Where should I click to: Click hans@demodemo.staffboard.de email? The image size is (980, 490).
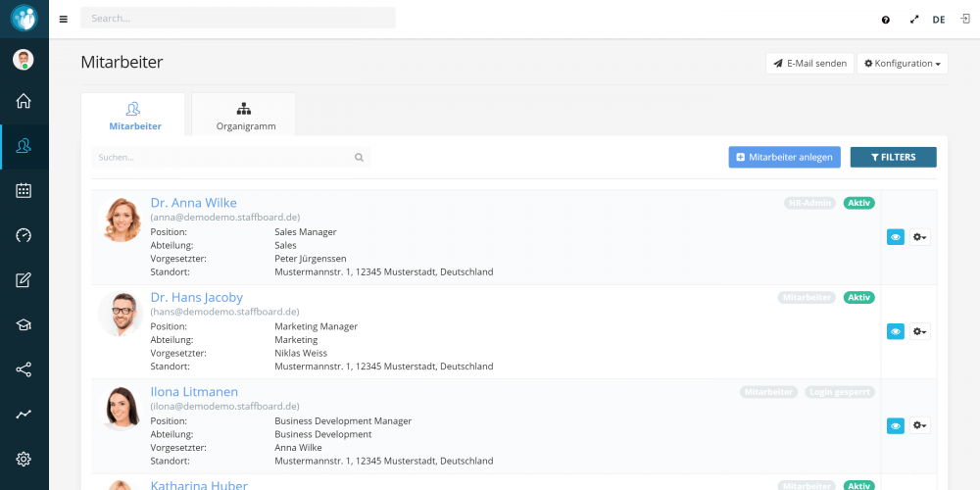[225, 312]
